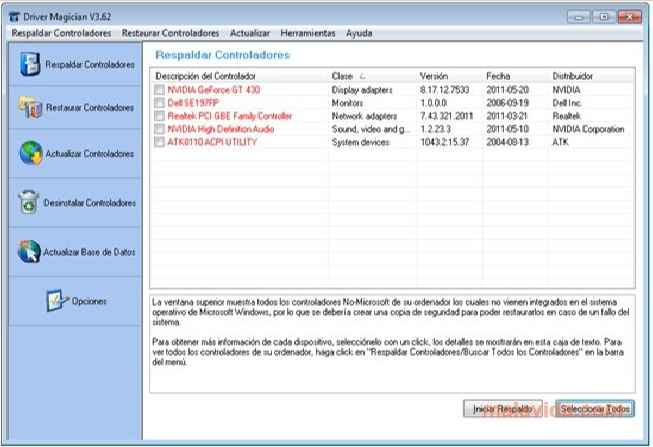This screenshot has height=447, width=653.
Task: Enable the Realtek PCI GBE Family Controller checkbox
Action: click(159, 116)
